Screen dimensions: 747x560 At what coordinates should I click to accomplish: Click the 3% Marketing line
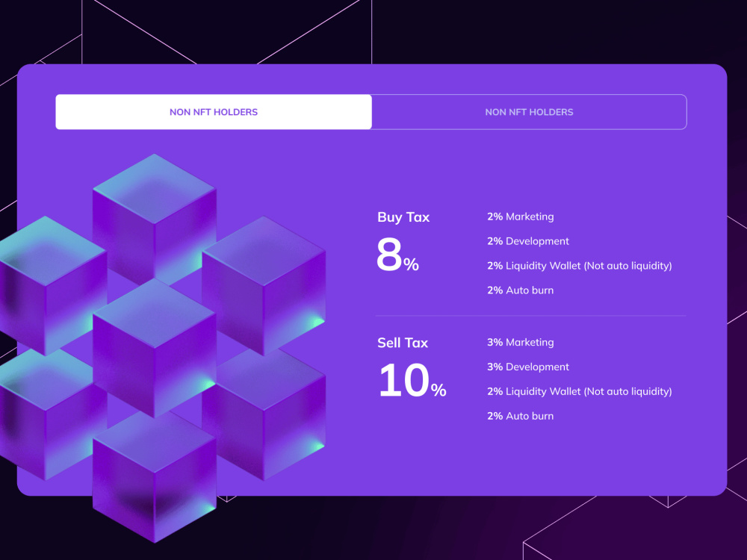pos(520,343)
